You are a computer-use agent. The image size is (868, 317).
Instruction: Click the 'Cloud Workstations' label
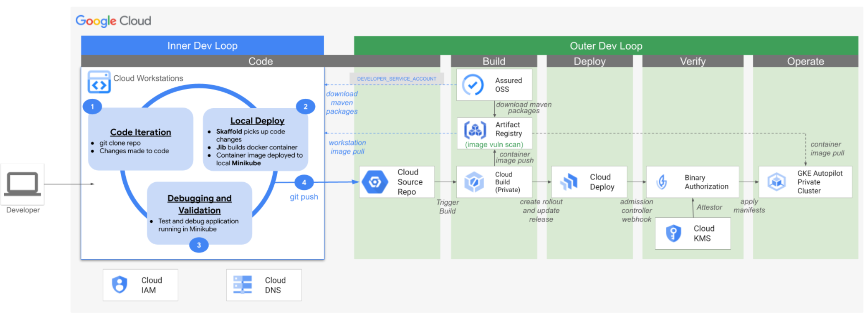[148, 78]
